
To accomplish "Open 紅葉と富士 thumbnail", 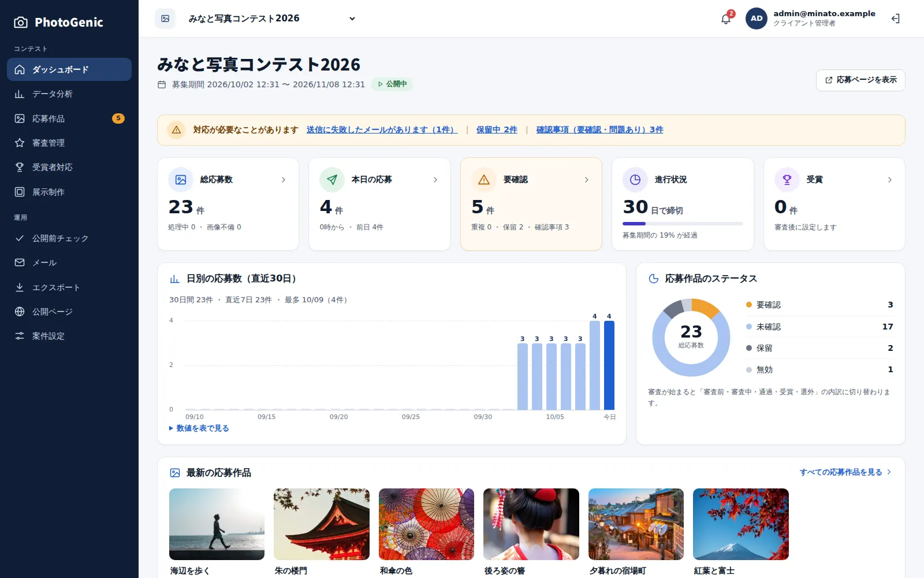I will point(741,524).
